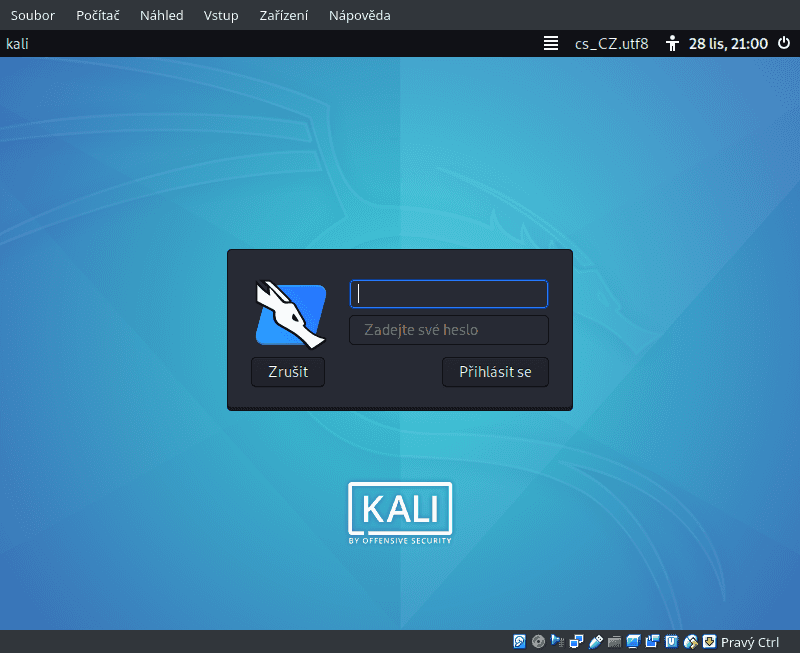Click the network adapters status icon
The image size is (800, 653).
click(575, 641)
